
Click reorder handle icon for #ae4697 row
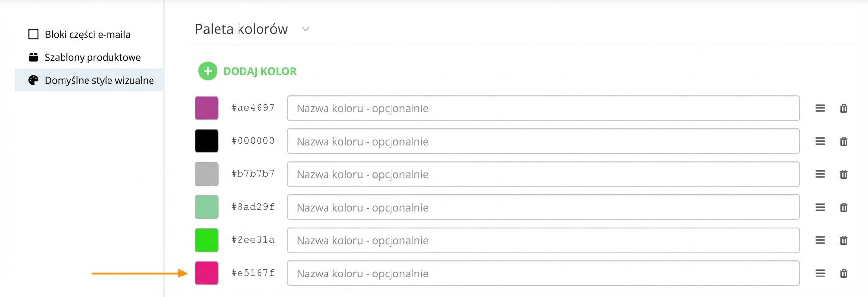pos(820,108)
